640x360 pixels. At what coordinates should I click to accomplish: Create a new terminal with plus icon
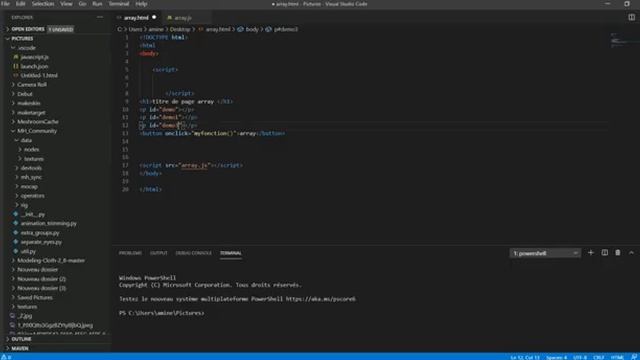point(591,253)
